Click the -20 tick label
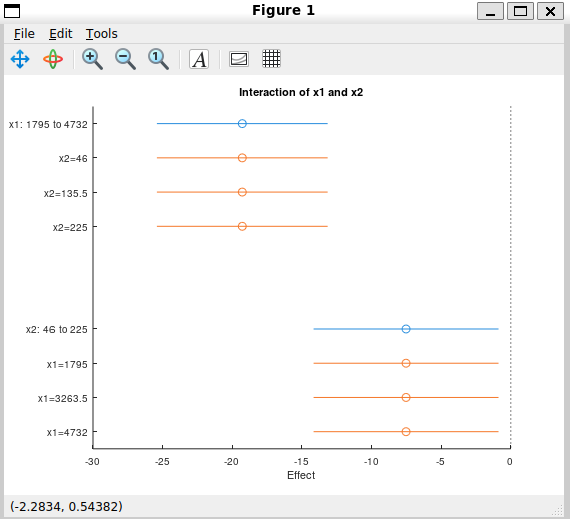The image size is (570, 519). pyautogui.click(x=231, y=462)
